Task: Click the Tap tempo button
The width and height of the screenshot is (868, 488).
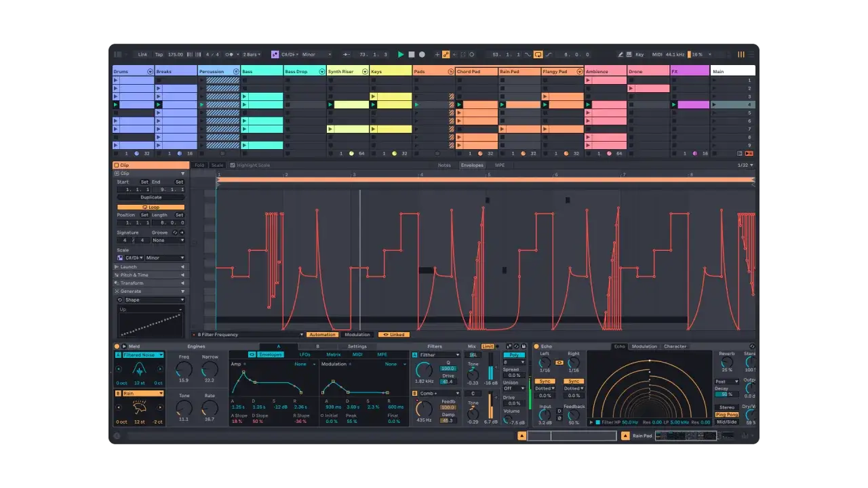Action: point(159,54)
